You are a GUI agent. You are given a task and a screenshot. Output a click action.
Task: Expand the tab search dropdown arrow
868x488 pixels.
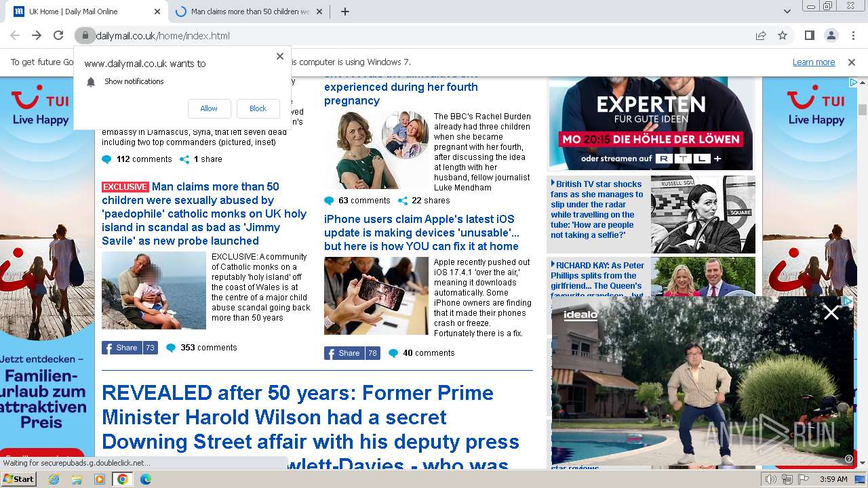click(787, 12)
